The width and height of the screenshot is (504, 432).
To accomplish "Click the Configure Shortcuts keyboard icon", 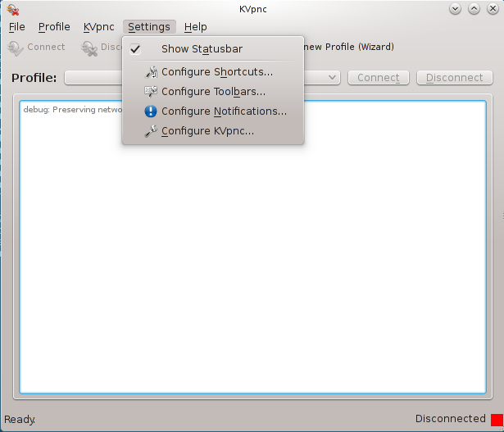I will (151, 72).
